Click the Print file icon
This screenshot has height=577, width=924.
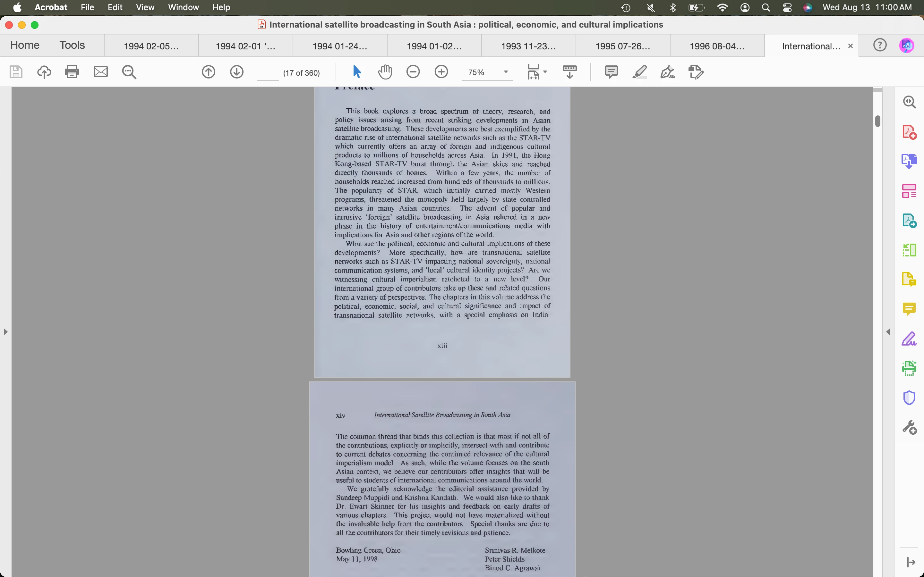[x=72, y=72]
